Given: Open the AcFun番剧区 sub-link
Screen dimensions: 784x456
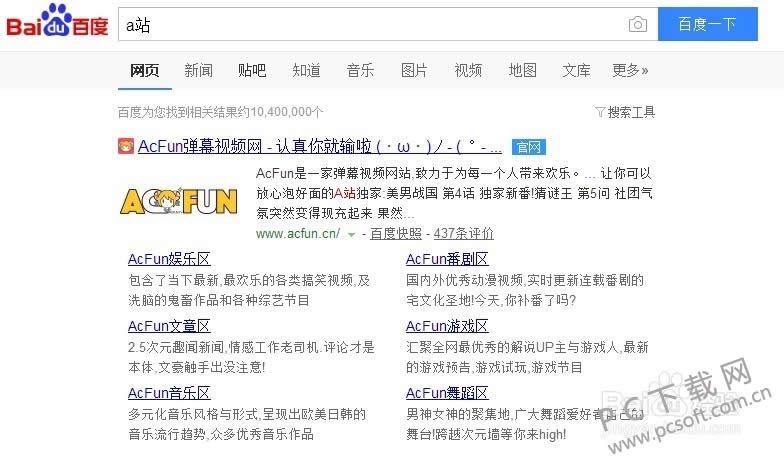Looking at the screenshot, I should [447, 260].
